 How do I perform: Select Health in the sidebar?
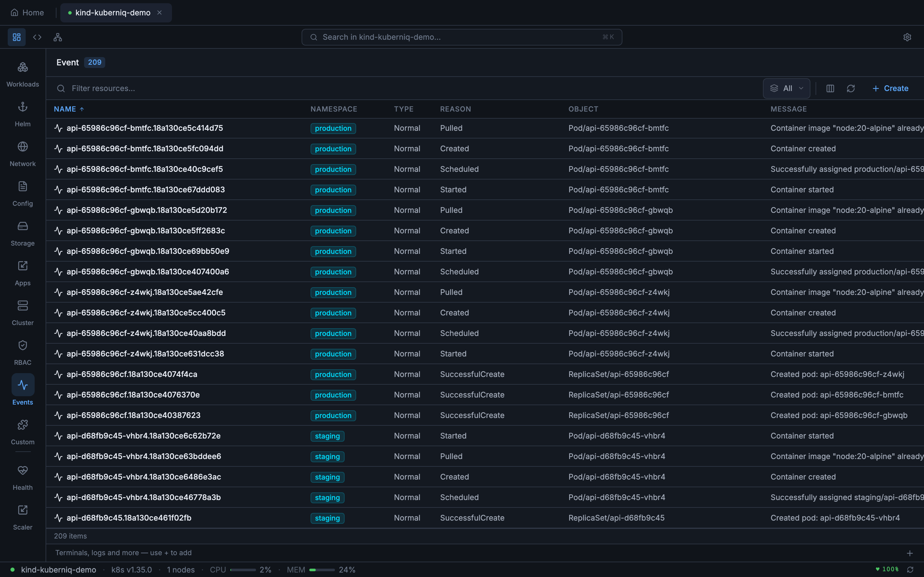(x=22, y=477)
